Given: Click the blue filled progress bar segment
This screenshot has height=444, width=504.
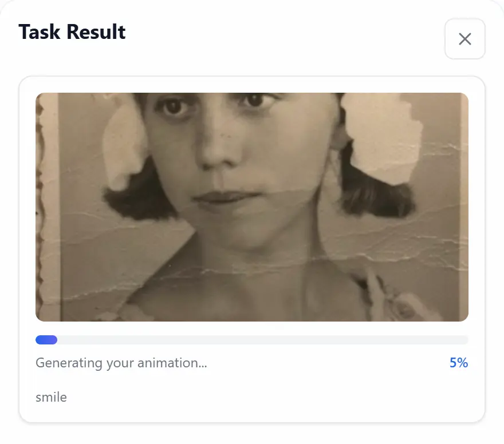Looking at the screenshot, I should [46, 340].
